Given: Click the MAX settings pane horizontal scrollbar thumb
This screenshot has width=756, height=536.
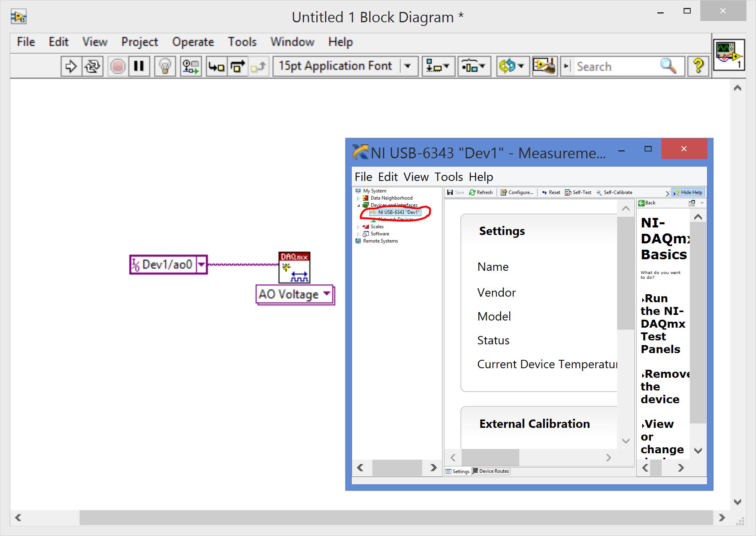Looking at the screenshot, I should click(490, 458).
